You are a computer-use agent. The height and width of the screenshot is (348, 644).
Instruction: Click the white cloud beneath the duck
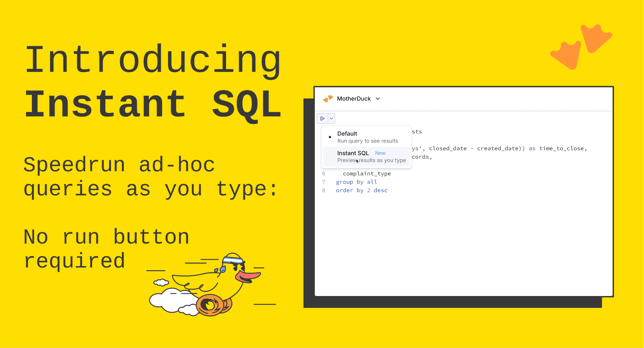point(170,299)
